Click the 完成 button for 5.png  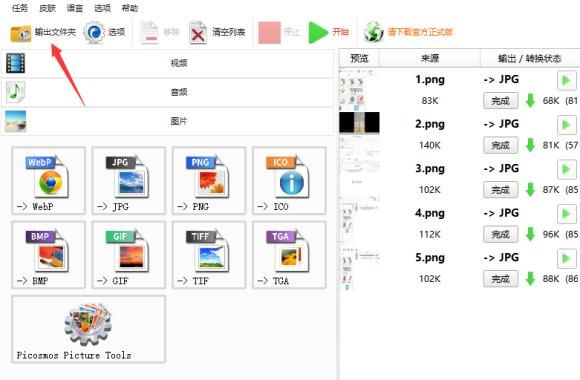click(x=500, y=279)
